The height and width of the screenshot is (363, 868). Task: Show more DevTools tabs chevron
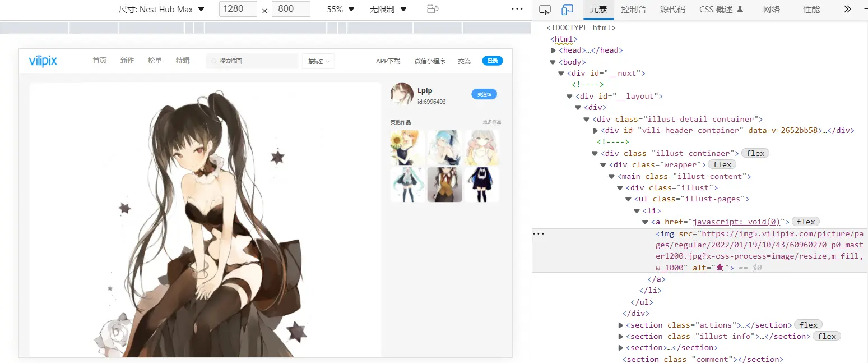(847, 9)
